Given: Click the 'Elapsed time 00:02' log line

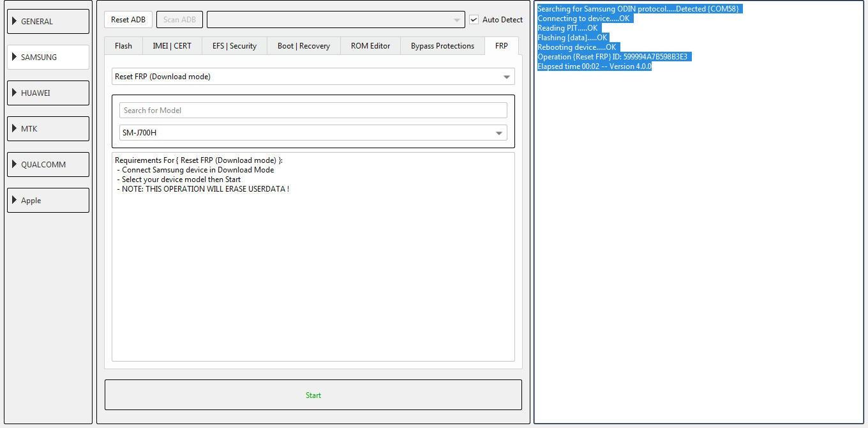Looking at the screenshot, I should coord(595,66).
